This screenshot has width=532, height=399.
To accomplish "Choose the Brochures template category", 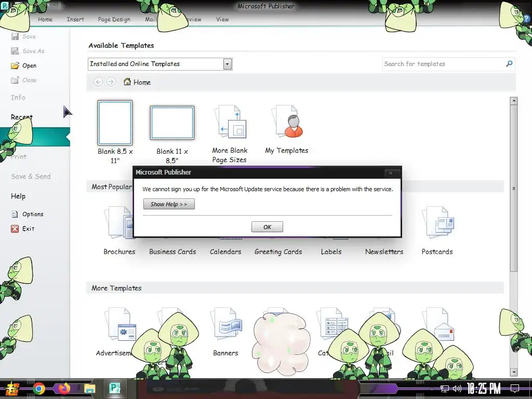I will (119, 231).
